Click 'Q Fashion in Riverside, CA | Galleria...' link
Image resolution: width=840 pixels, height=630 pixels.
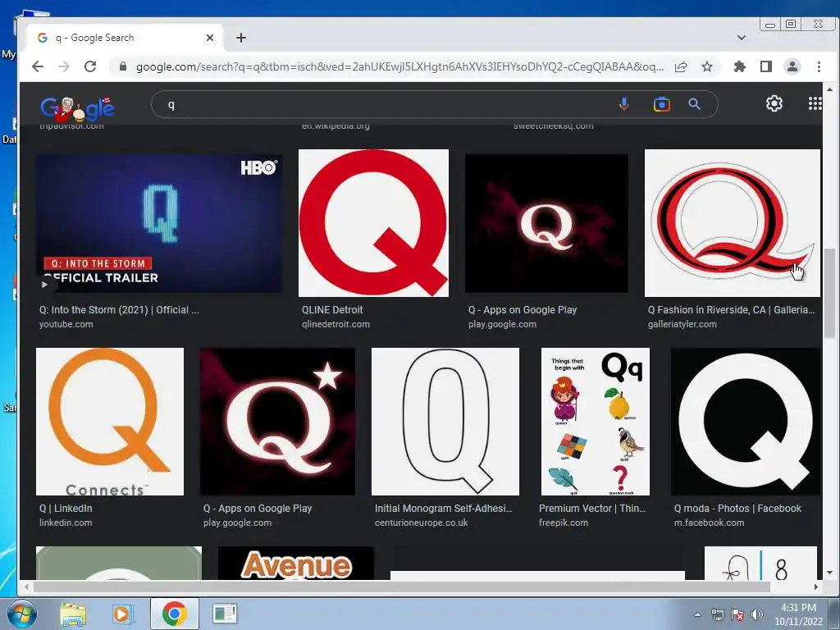tap(731, 309)
